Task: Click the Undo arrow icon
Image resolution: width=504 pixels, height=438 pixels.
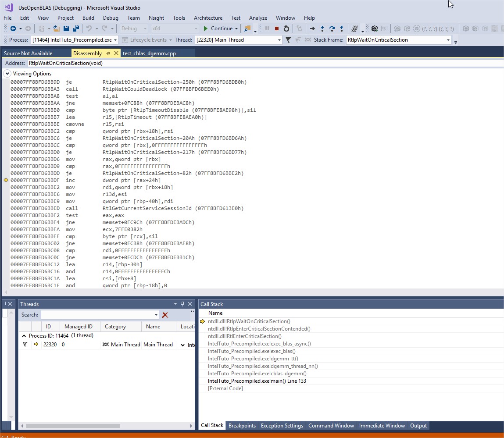Action: [x=89, y=28]
